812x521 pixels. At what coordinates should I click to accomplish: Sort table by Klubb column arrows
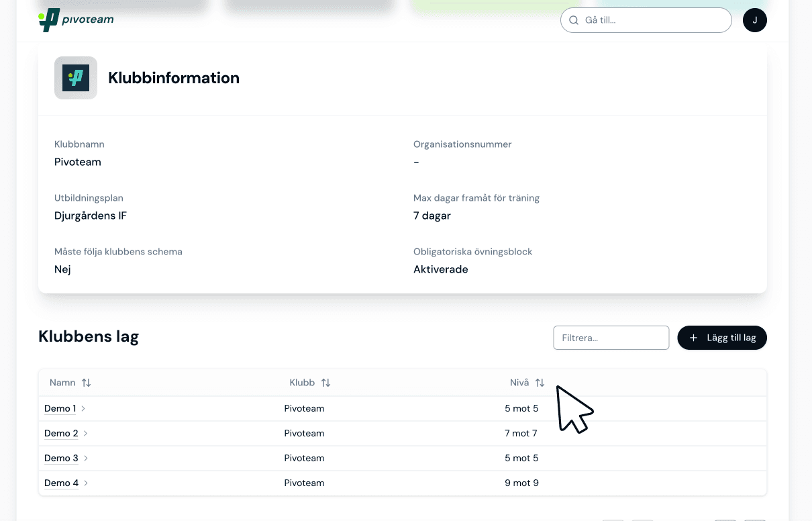(x=325, y=383)
